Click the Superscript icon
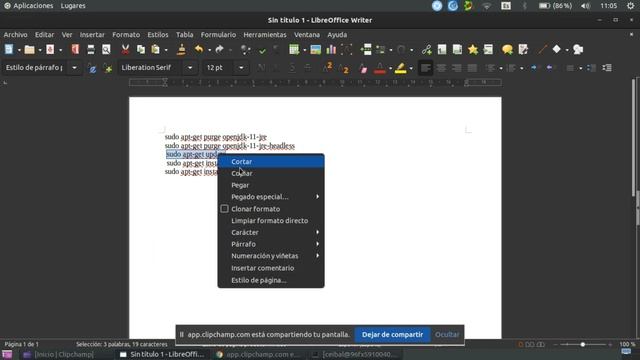 [328, 67]
